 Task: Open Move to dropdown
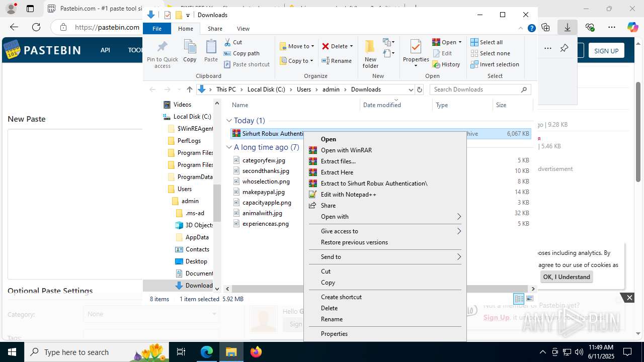coord(297,46)
